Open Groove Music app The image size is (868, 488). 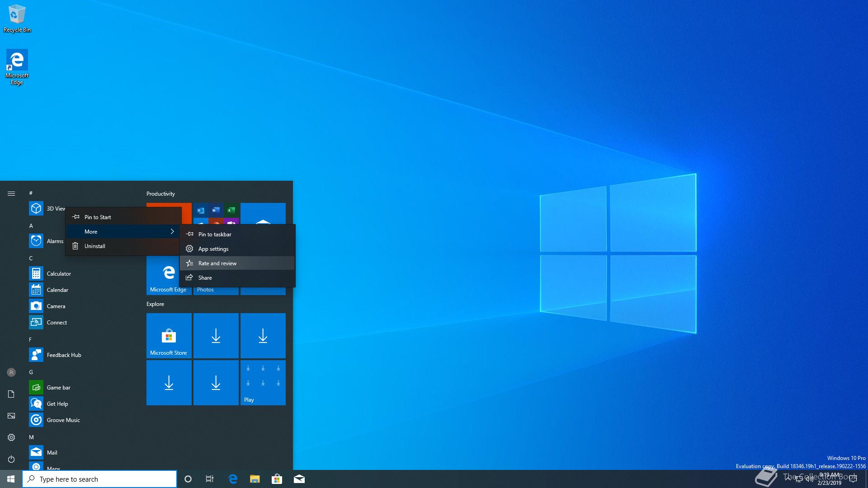click(63, 420)
